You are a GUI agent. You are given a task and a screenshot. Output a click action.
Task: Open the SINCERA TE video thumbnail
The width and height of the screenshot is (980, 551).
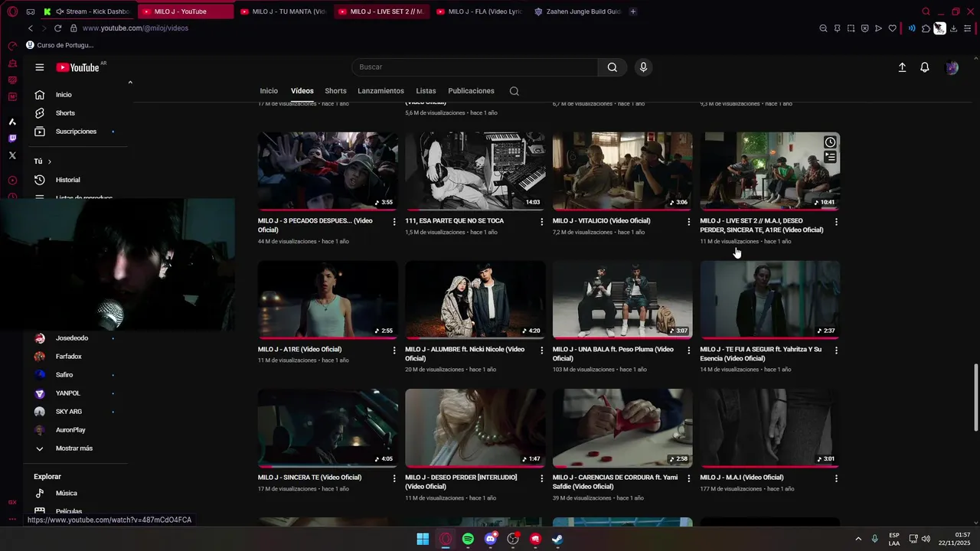pyautogui.click(x=328, y=428)
